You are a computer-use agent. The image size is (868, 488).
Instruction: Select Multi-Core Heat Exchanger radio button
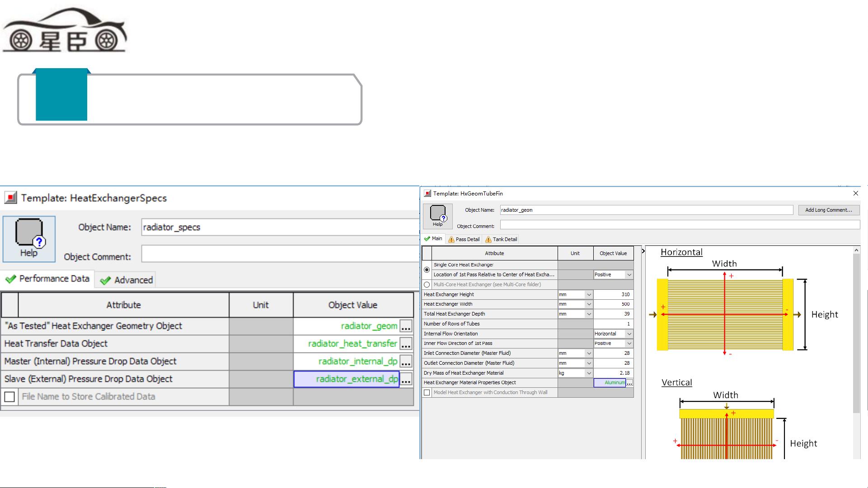[427, 285]
